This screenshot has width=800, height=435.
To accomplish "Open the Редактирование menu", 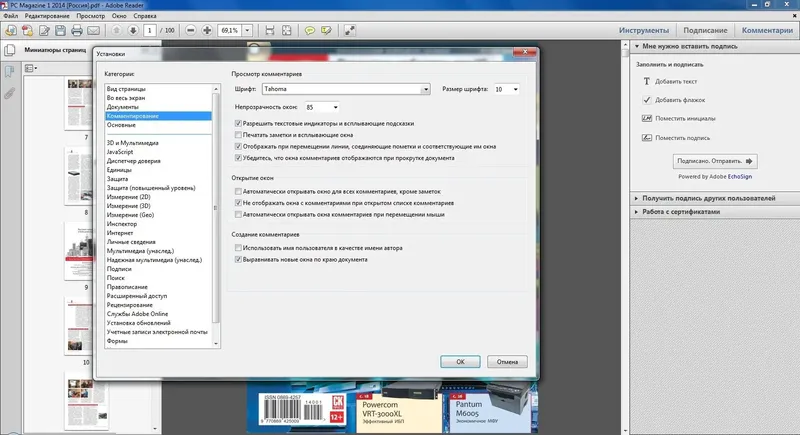I will (x=47, y=16).
